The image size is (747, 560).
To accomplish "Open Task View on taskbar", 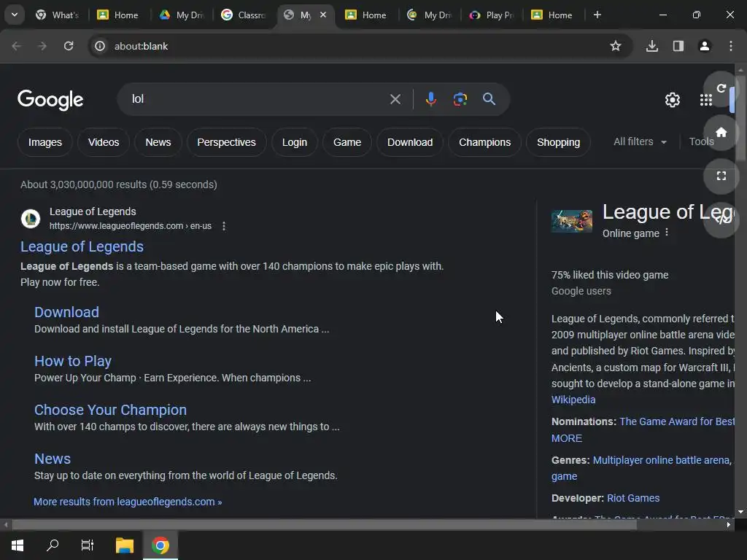I will coord(88,545).
